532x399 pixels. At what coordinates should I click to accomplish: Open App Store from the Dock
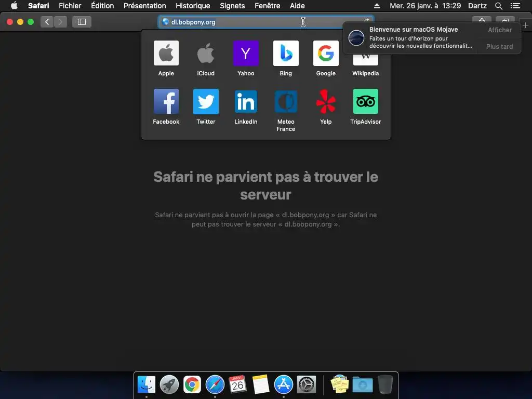(x=283, y=384)
